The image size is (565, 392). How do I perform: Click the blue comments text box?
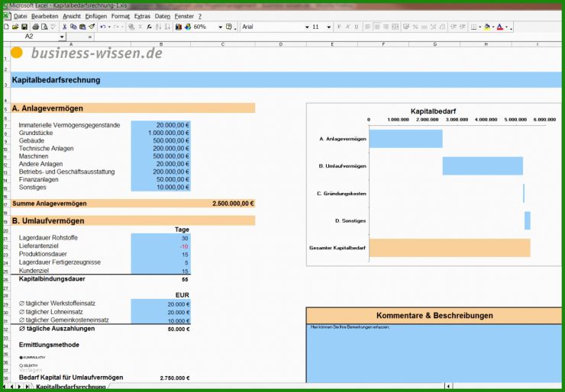434,353
